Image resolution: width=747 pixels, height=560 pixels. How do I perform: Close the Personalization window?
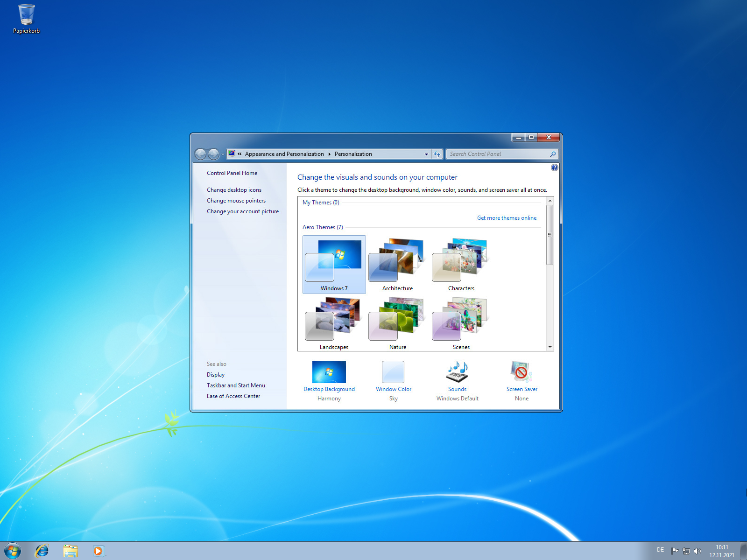point(549,137)
